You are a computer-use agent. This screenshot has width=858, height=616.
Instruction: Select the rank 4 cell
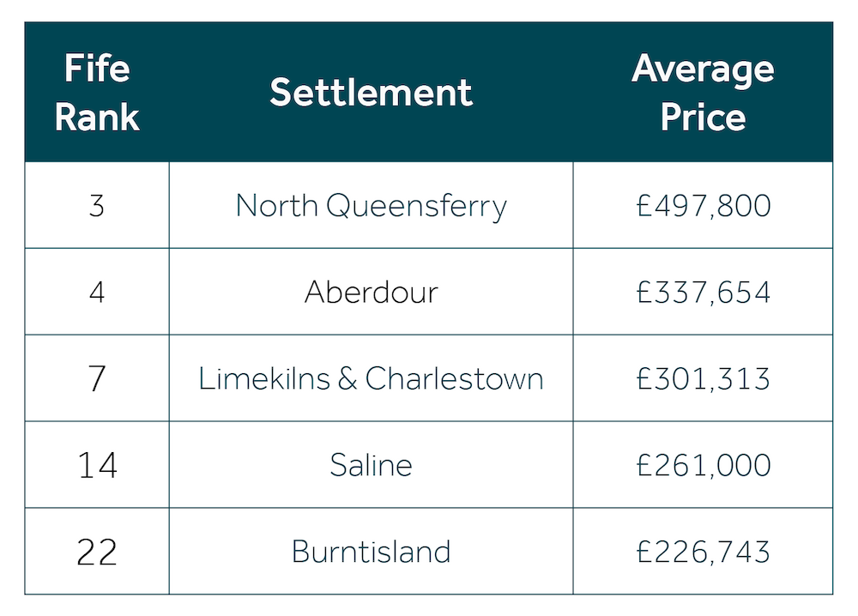[x=97, y=292]
